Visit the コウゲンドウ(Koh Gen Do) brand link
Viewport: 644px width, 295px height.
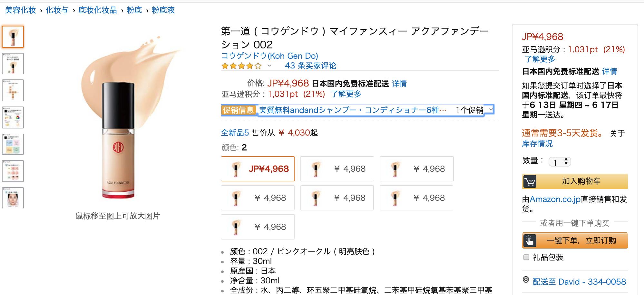pyautogui.click(x=269, y=56)
